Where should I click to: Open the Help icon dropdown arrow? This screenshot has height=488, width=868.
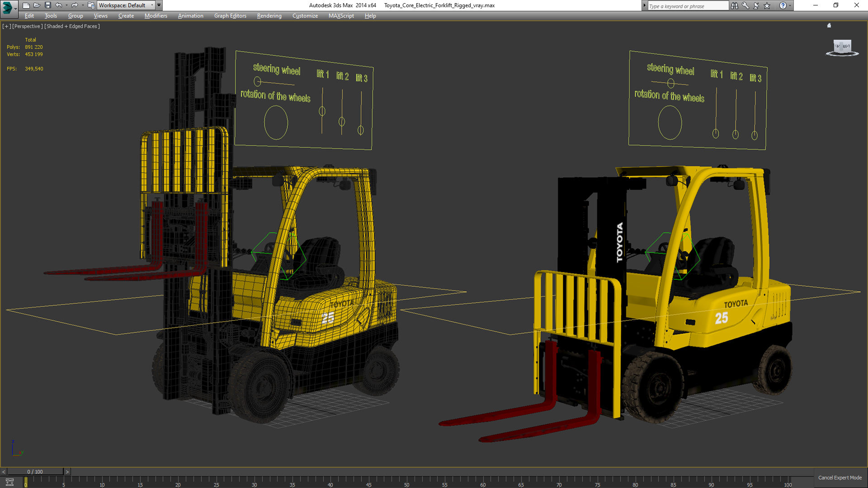(790, 5)
